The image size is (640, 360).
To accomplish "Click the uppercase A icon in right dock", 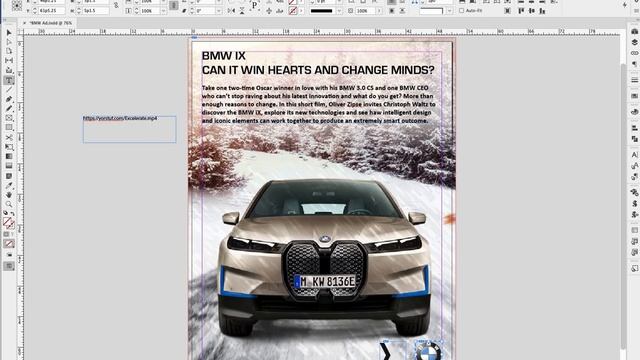I will click(x=635, y=155).
